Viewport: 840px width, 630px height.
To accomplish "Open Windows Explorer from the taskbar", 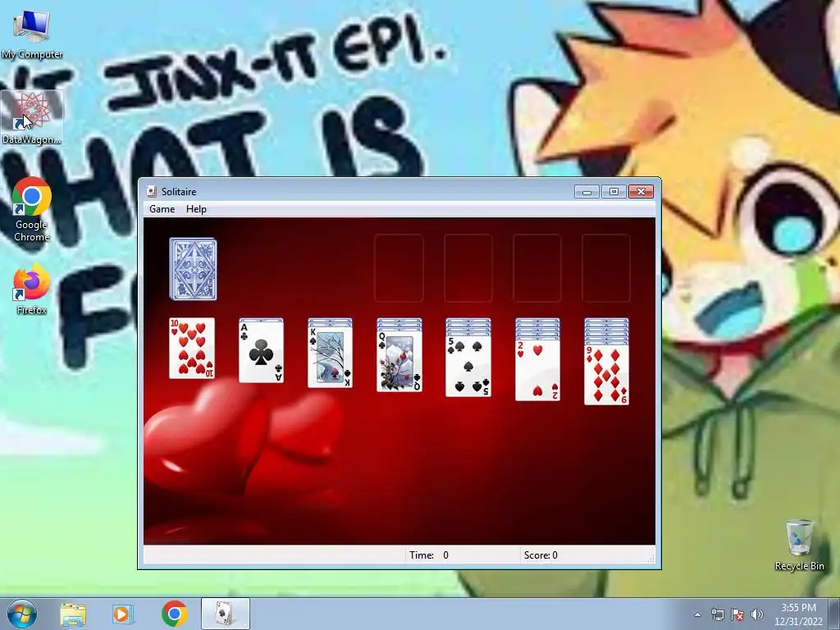I will [x=73, y=614].
